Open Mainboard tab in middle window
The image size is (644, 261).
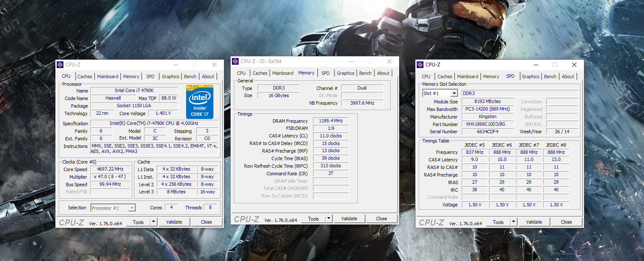click(x=283, y=73)
